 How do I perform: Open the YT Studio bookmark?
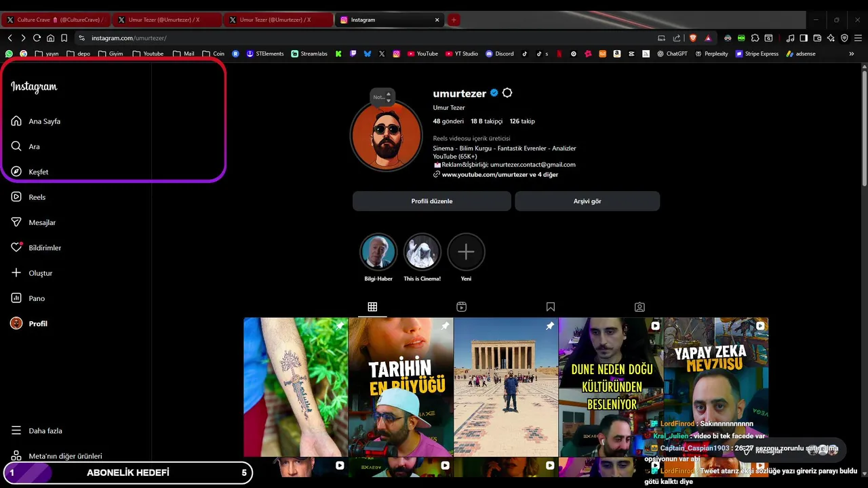tap(462, 54)
